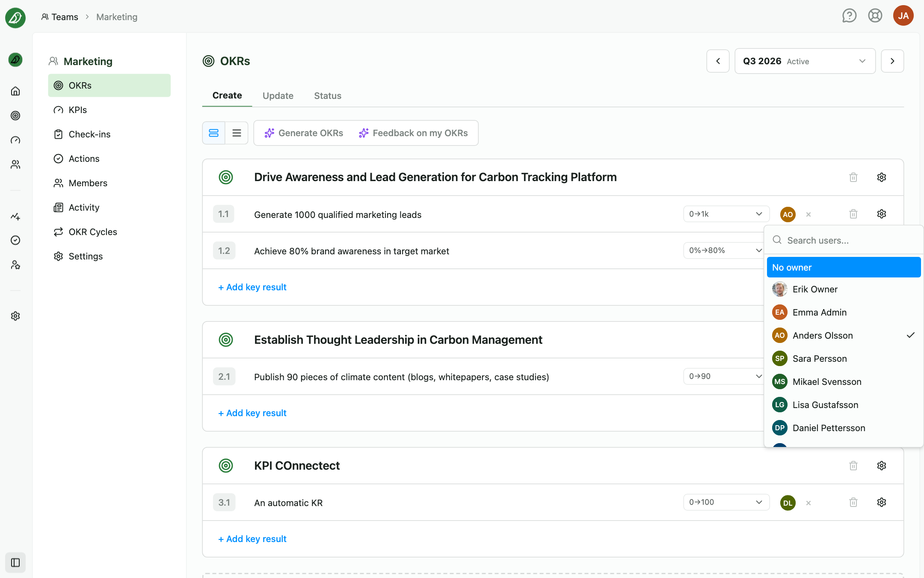Click Generate OKRs button
This screenshot has width=924, height=578.
pyautogui.click(x=304, y=133)
